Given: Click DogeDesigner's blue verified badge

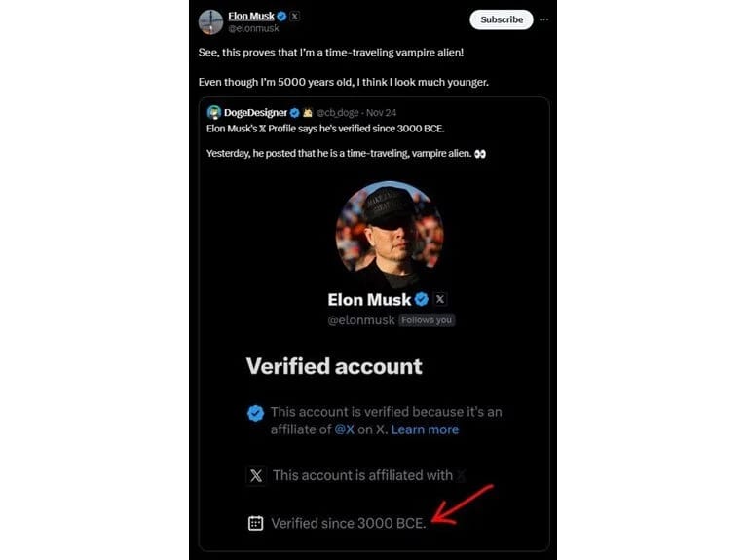Looking at the screenshot, I should click(294, 112).
